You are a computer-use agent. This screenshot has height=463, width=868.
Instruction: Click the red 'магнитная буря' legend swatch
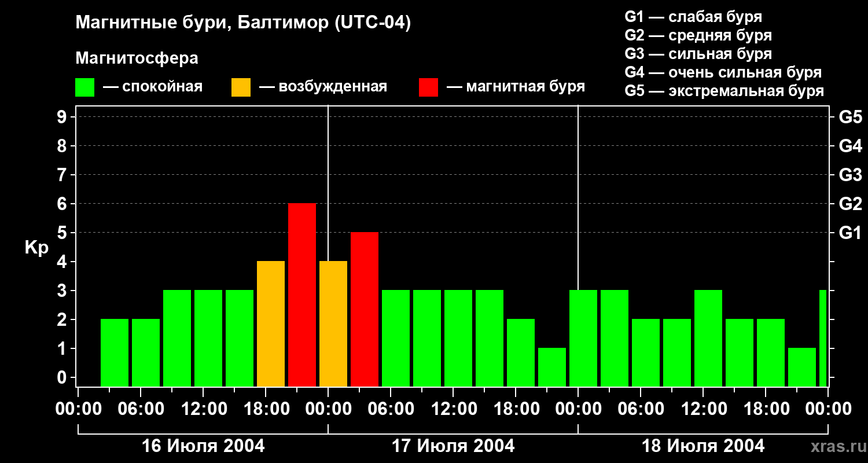(x=428, y=87)
